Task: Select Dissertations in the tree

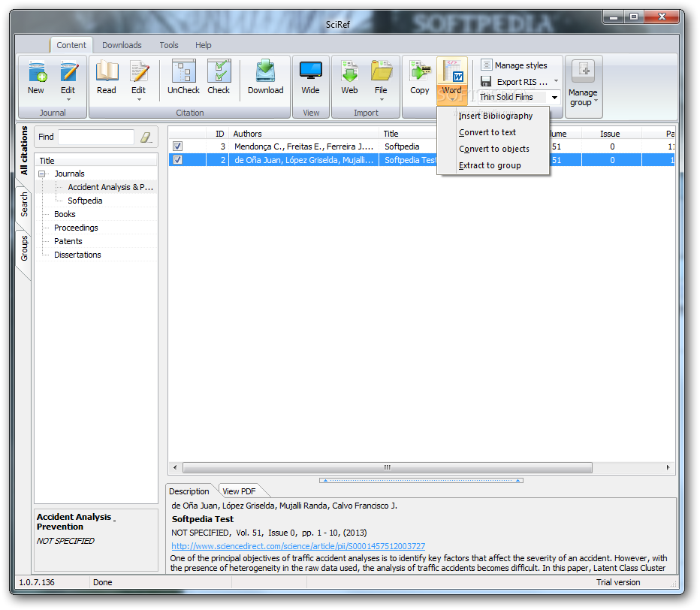Action: click(77, 255)
